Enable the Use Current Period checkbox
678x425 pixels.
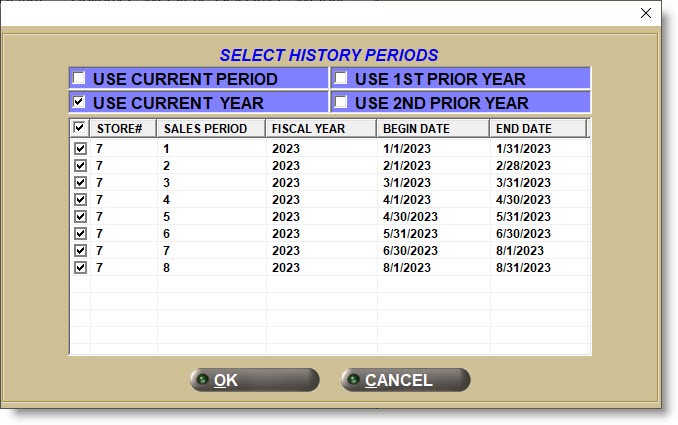pyautogui.click(x=79, y=79)
